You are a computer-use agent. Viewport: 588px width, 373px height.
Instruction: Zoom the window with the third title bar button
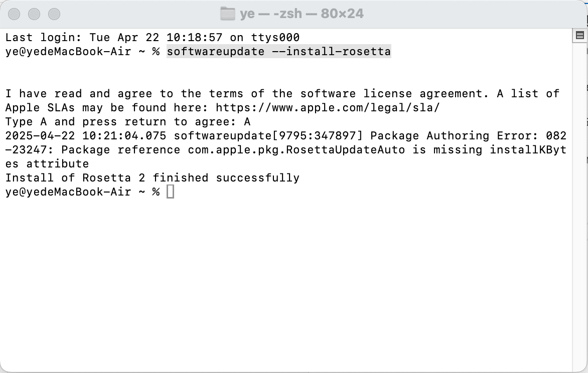tap(54, 14)
